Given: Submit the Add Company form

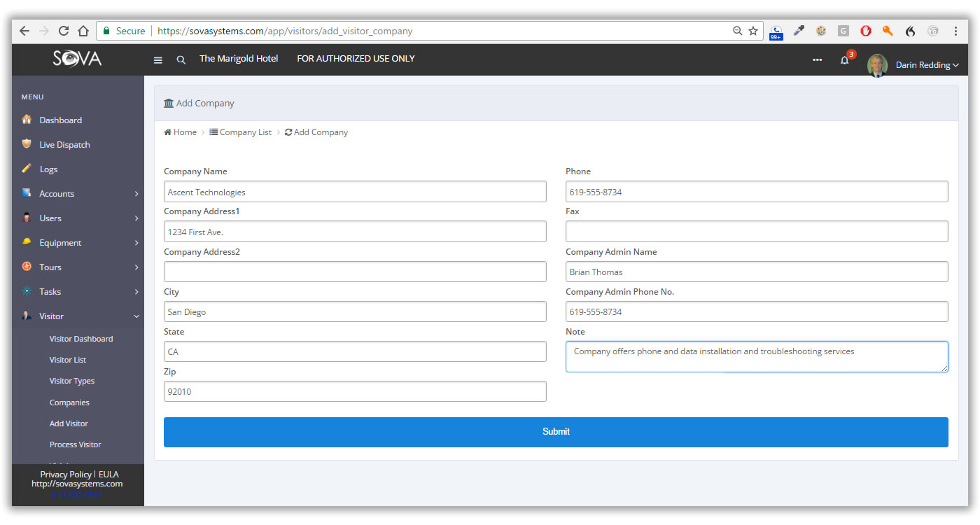Looking at the screenshot, I should pos(556,432).
